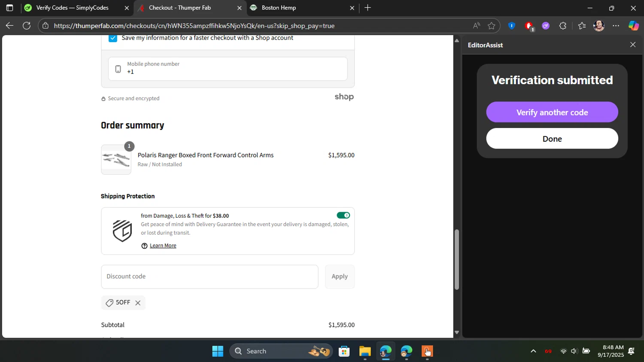Remove the 5OFF discount code
The image size is (644, 362).
138,303
